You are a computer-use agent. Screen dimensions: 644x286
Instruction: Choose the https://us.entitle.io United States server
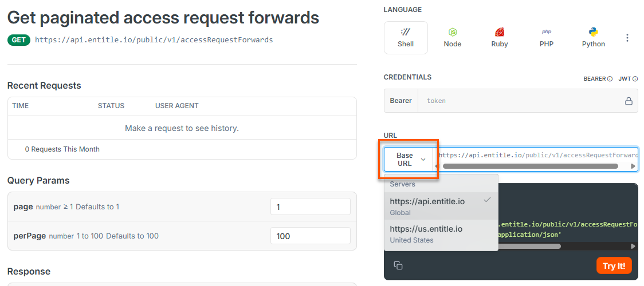point(441,233)
